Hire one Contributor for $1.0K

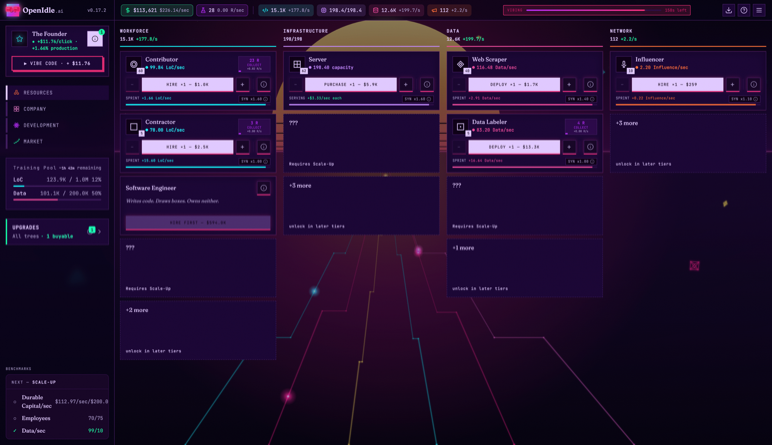(x=188, y=85)
